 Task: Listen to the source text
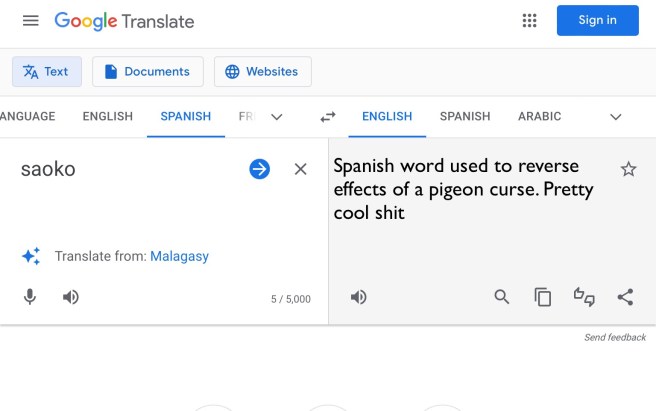click(71, 297)
